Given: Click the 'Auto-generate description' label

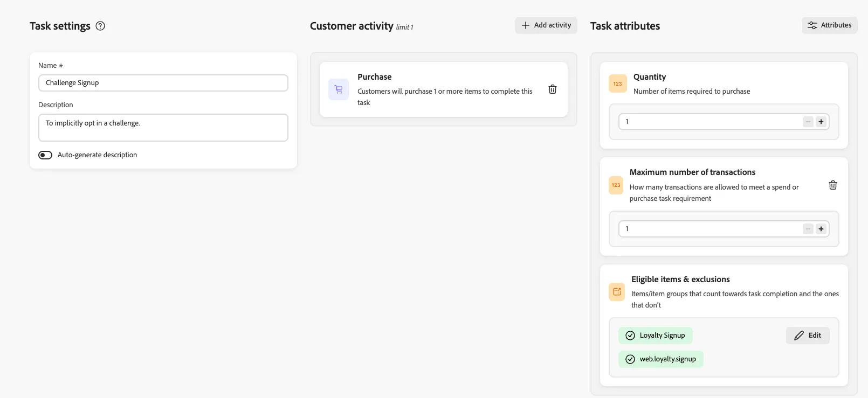Looking at the screenshot, I should click(x=98, y=155).
